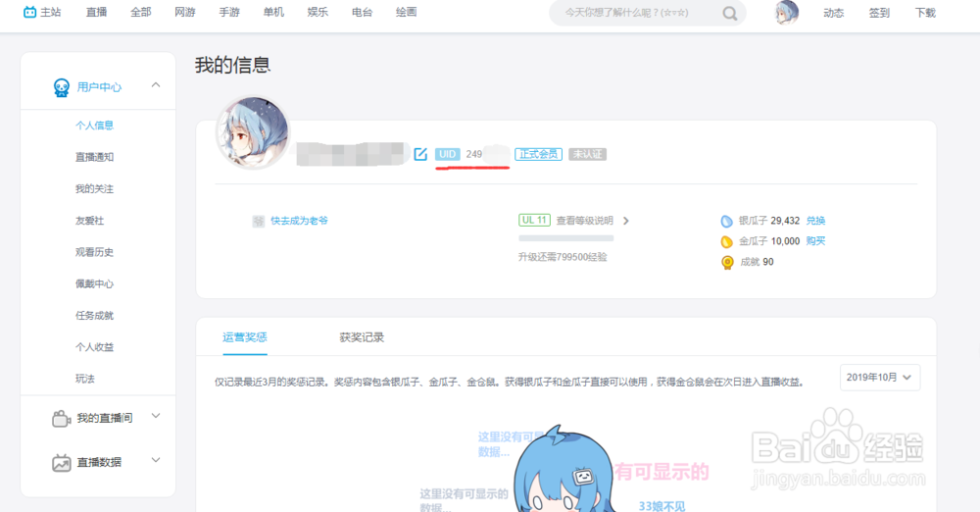Click the 快去成为老爷 link
Image resolution: width=980 pixels, height=512 pixels.
tap(299, 221)
